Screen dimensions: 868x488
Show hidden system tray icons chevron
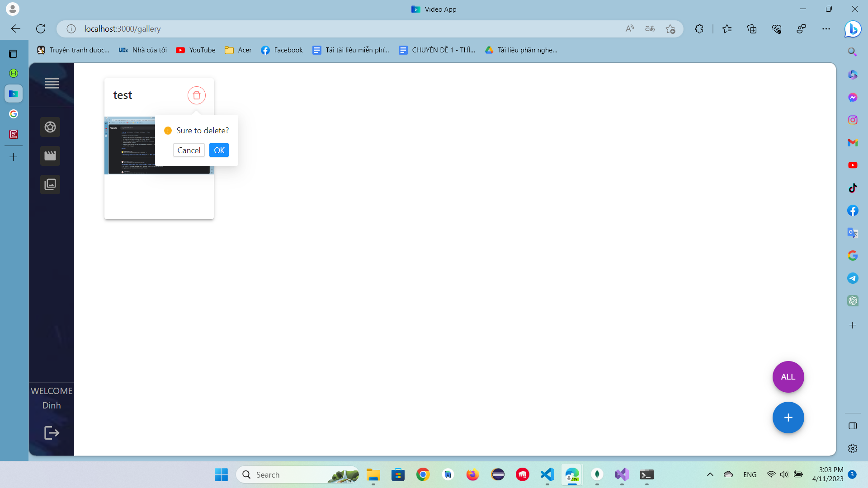(x=710, y=474)
